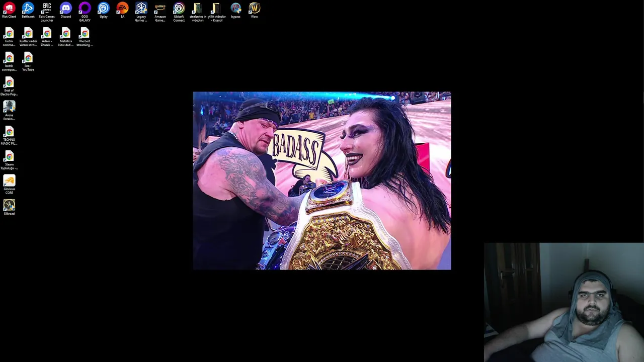Screen dimensions: 644x362
Task: Select the Silkroad game icon
Action: [9, 208]
